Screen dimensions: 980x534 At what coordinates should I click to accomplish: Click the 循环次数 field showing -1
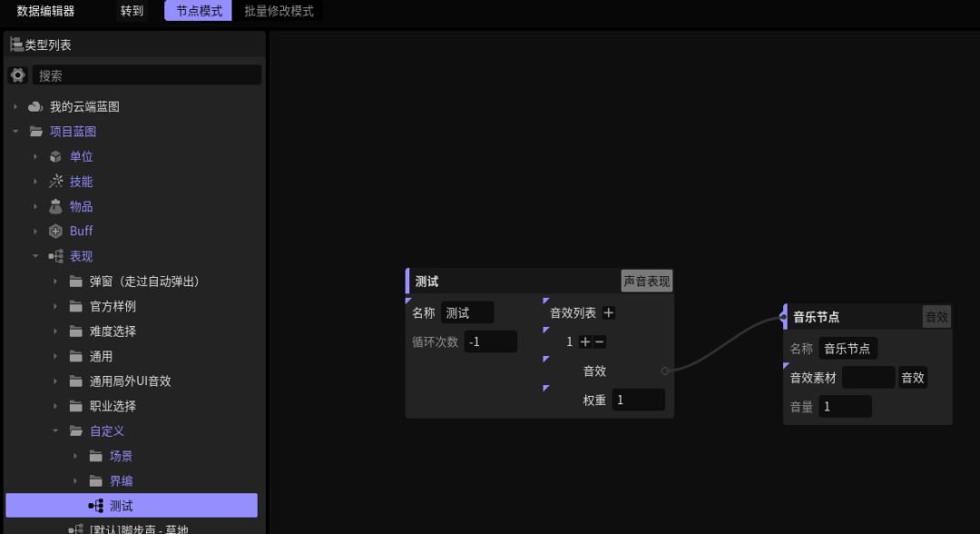pos(490,341)
